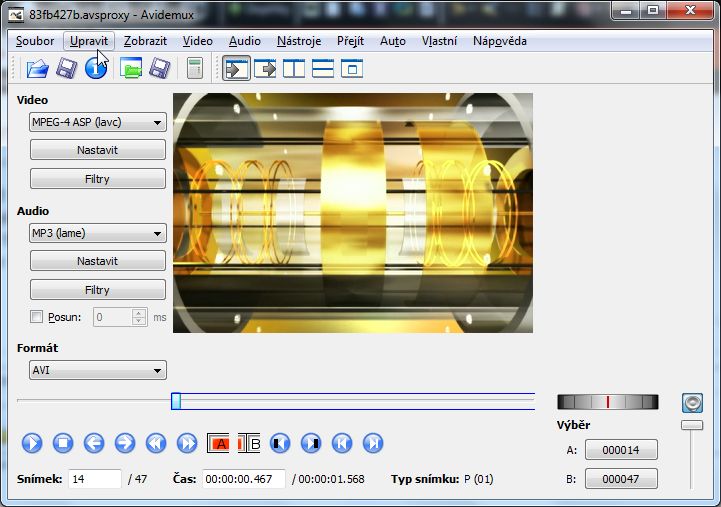
Task: Click the Open video folder icon
Action: click(37, 69)
